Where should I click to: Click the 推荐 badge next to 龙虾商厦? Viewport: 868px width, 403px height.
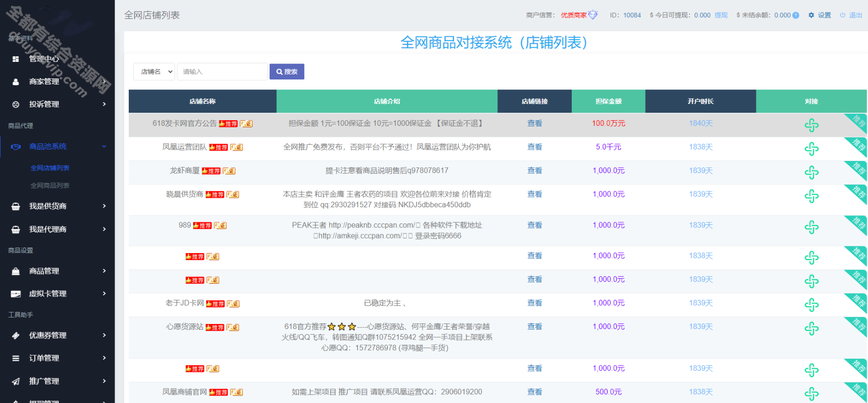pyautogui.click(x=211, y=171)
